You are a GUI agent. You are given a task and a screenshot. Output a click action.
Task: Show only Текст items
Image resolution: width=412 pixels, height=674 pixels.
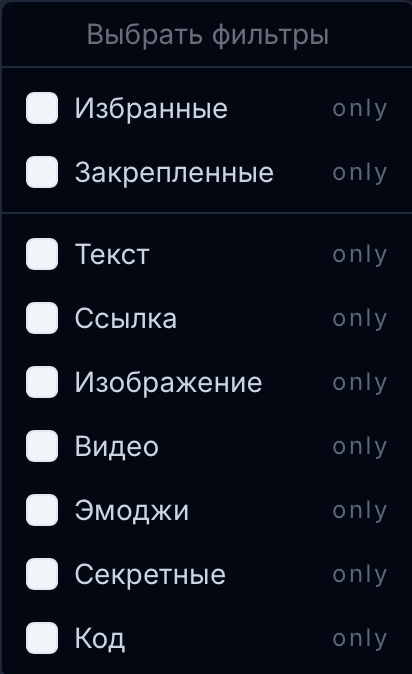[360, 255]
